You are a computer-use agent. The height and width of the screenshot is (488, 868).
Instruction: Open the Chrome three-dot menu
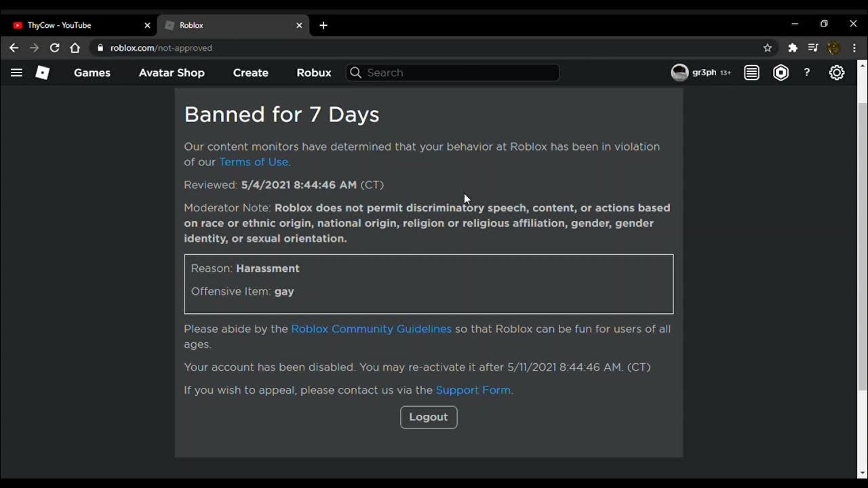click(854, 47)
